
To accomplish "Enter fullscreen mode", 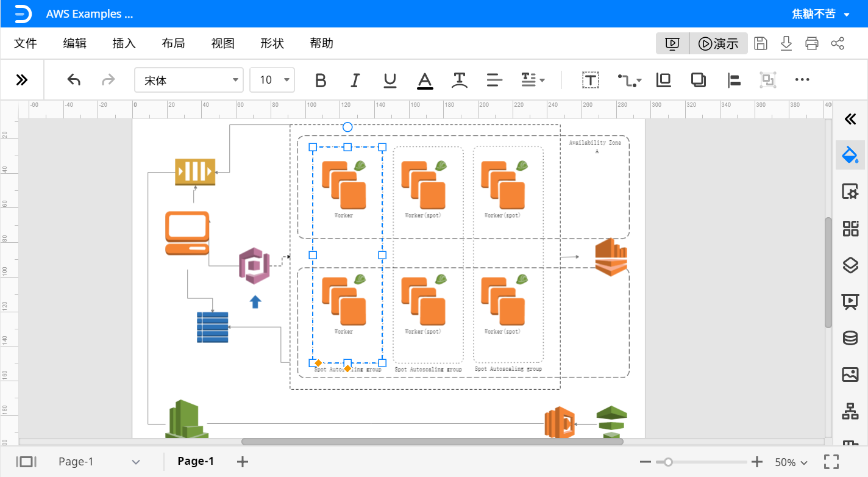I will tap(831, 462).
